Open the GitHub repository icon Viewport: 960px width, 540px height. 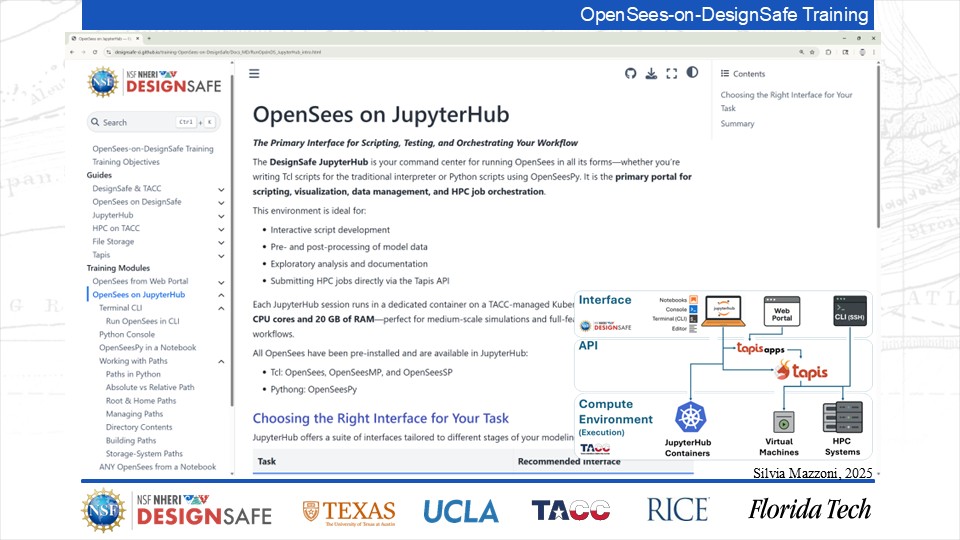click(x=630, y=73)
